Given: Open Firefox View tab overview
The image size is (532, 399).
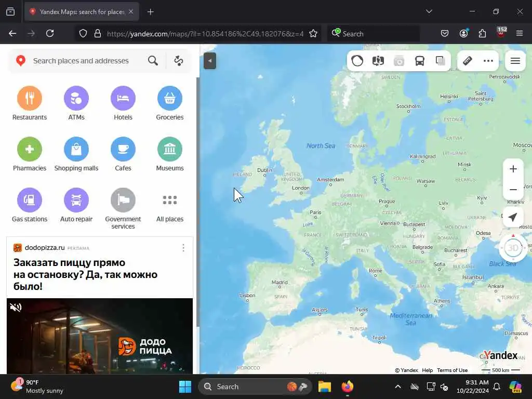Looking at the screenshot, I should [10, 12].
